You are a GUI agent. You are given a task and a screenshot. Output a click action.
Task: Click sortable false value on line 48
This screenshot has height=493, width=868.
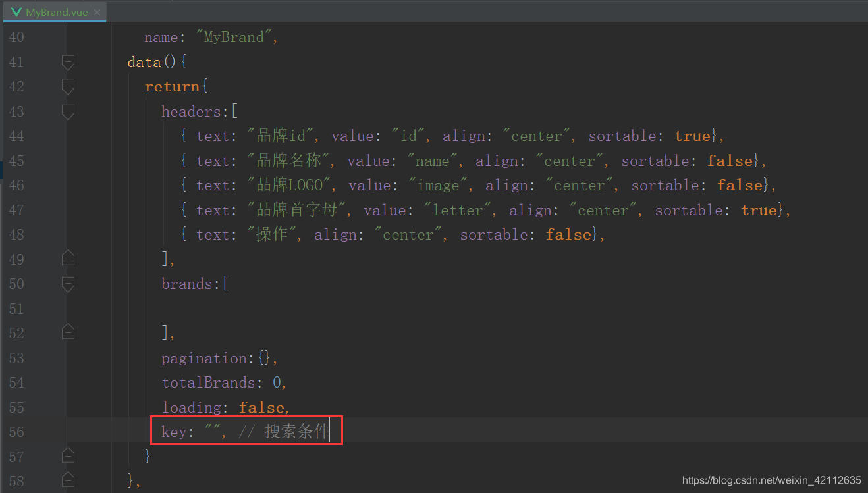568,235
